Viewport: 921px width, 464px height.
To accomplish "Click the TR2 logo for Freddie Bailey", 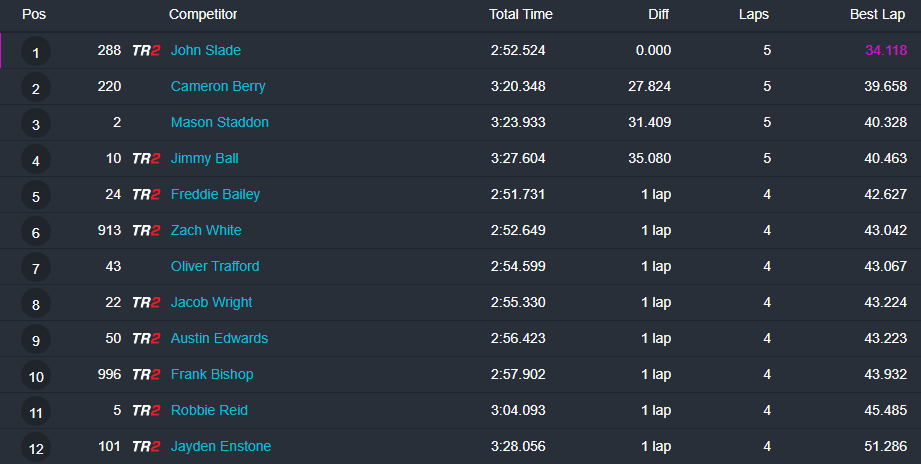I will (x=146, y=195).
